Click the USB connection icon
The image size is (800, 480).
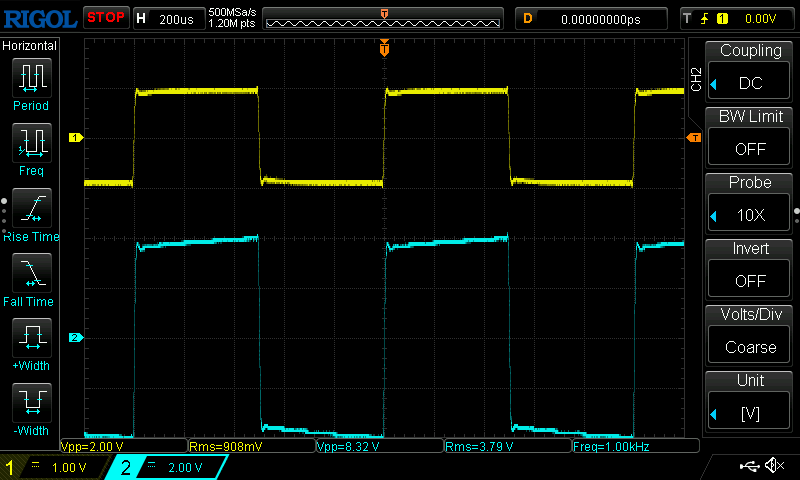[x=749, y=466]
